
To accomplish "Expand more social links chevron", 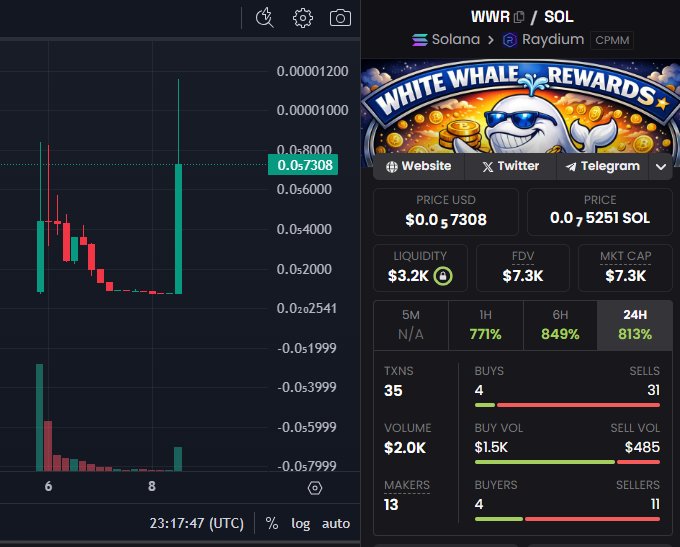I will point(661,167).
